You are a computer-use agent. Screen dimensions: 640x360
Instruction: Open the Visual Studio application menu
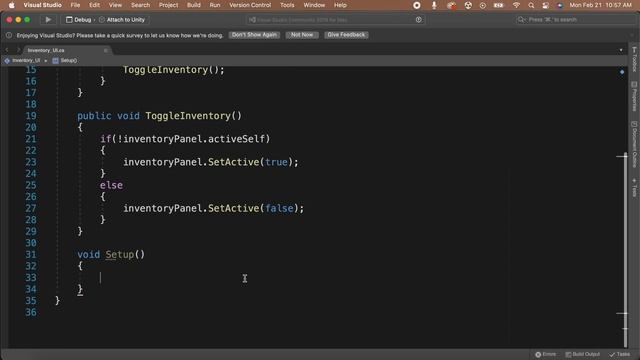pos(42,5)
